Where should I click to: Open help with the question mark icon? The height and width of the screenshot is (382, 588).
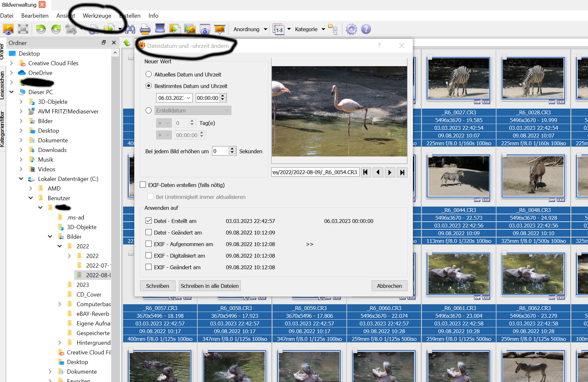[x=366, y=29]
